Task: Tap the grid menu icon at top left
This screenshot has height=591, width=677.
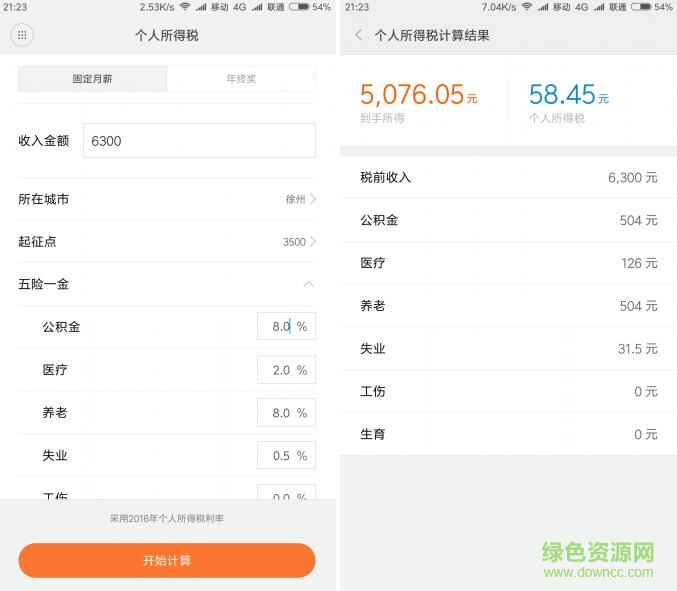Action: (22, 35)
